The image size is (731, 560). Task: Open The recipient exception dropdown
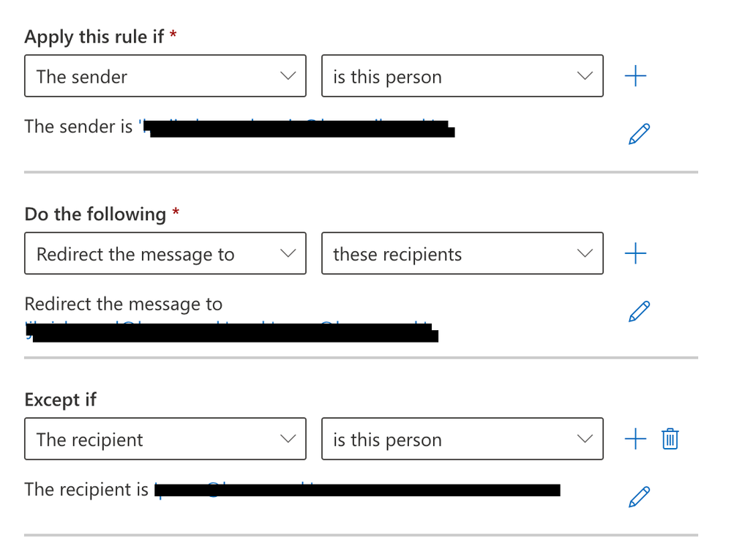tap(165, 438)
